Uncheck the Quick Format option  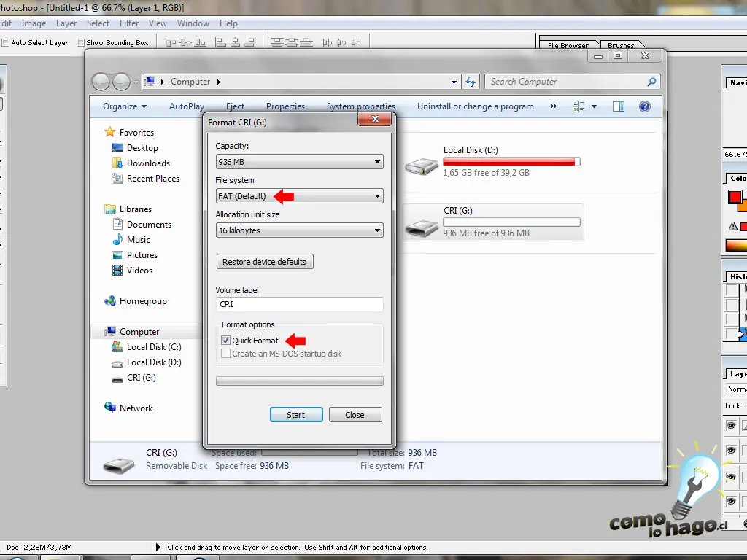pos(226,341)
